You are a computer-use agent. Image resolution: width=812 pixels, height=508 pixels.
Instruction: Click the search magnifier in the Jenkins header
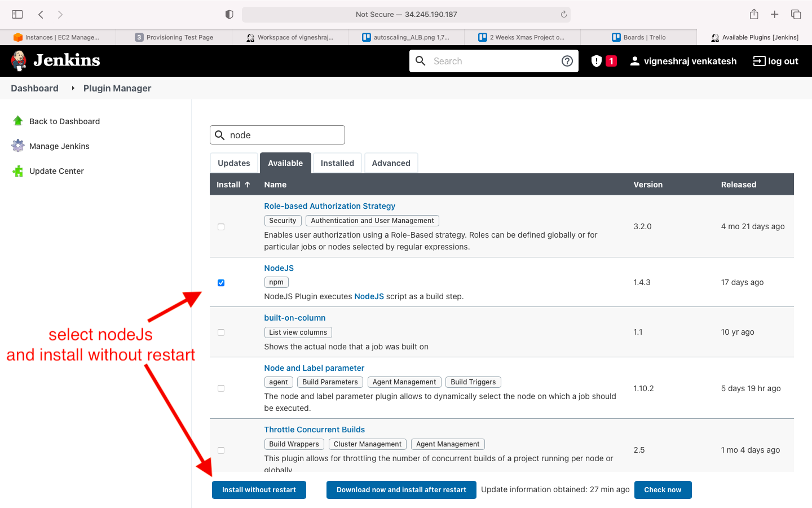click(x=421, y=61)
